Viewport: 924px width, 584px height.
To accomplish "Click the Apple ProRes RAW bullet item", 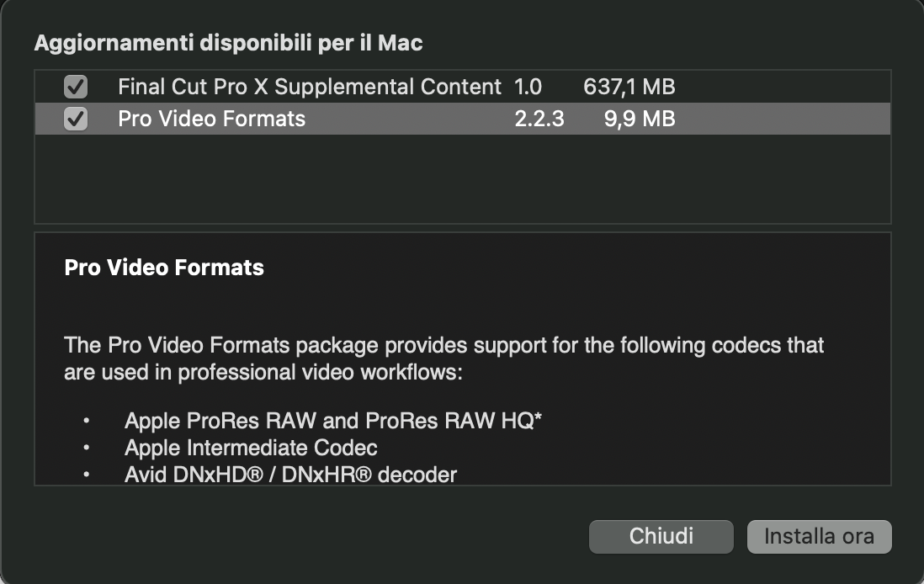I will (333, 421).
